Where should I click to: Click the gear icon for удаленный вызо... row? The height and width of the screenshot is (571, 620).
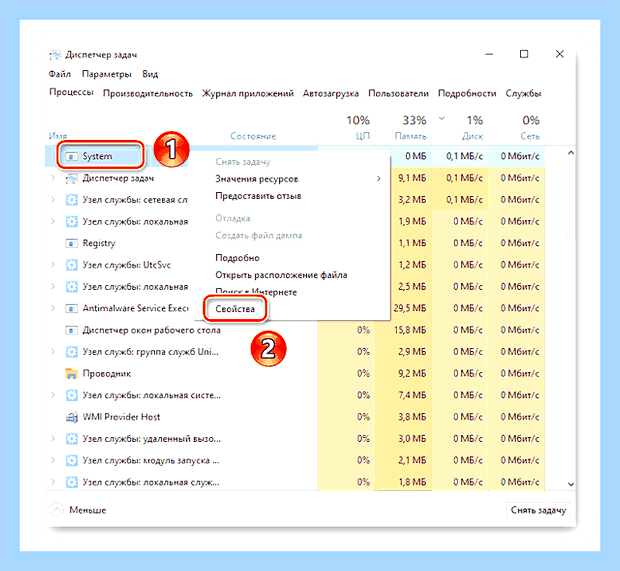click(x=71, y=439)
